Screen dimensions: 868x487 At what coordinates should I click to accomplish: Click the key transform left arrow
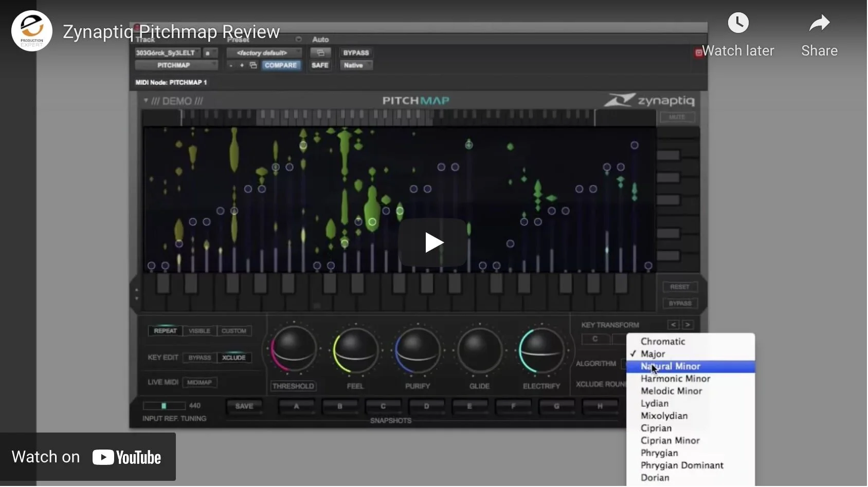point(673,325)
